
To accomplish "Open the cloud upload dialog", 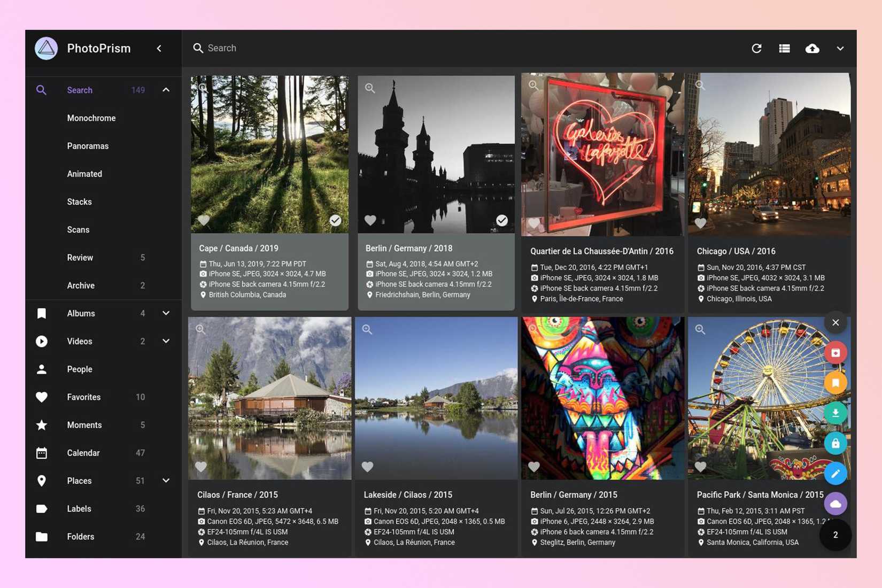I will pos(813,48).
